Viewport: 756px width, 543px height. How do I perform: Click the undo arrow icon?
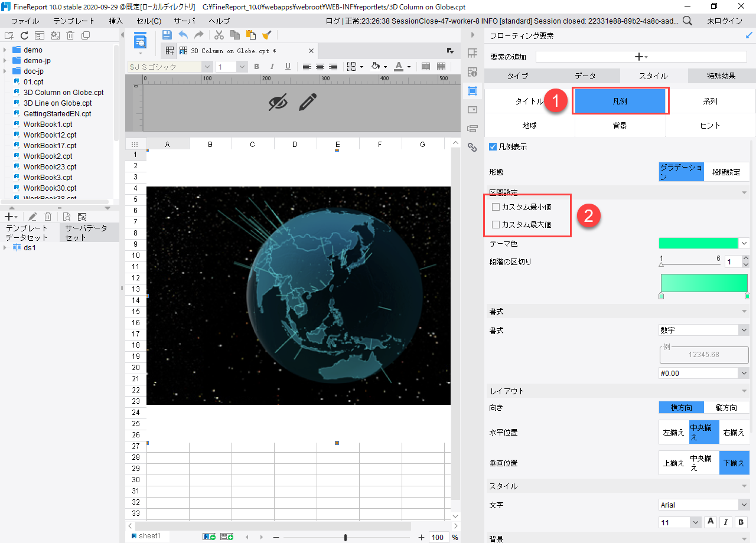[x=183, y=35]
